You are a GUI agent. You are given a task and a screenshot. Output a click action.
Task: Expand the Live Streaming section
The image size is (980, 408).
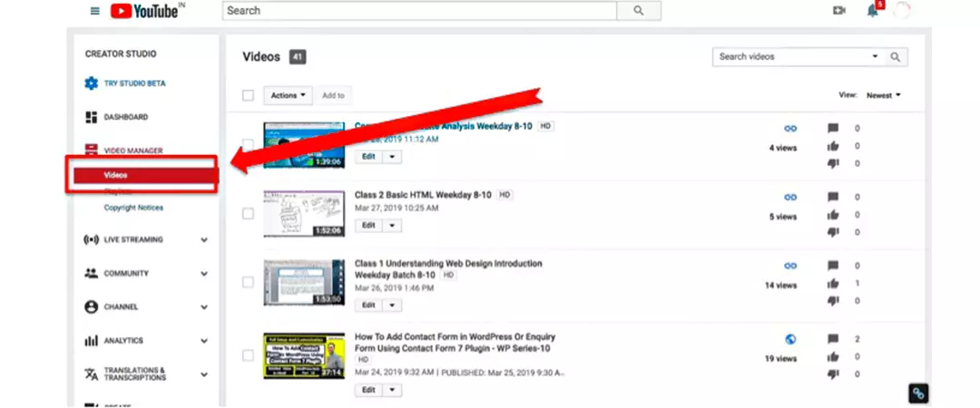pos(204,239)
